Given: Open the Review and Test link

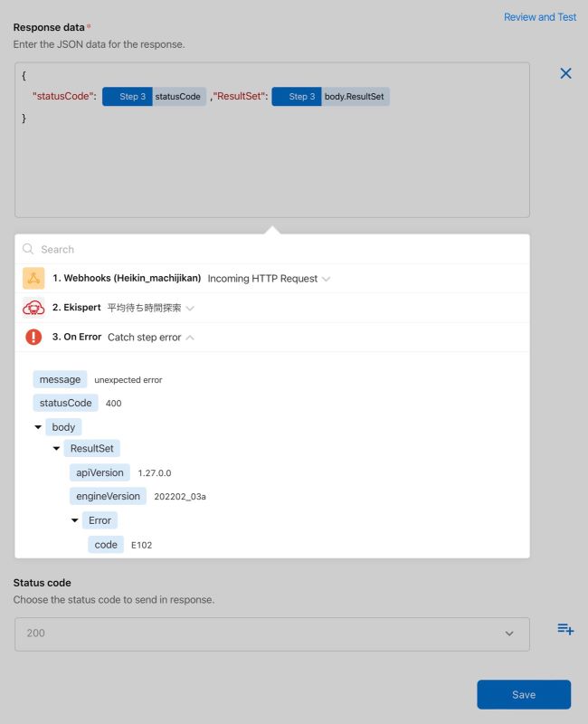Looking at the screenshot, I should [540, 17].
